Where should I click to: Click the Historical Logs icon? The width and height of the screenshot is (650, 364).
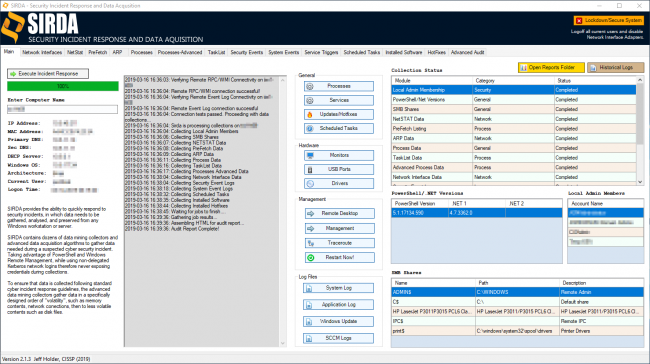point(593,68)
